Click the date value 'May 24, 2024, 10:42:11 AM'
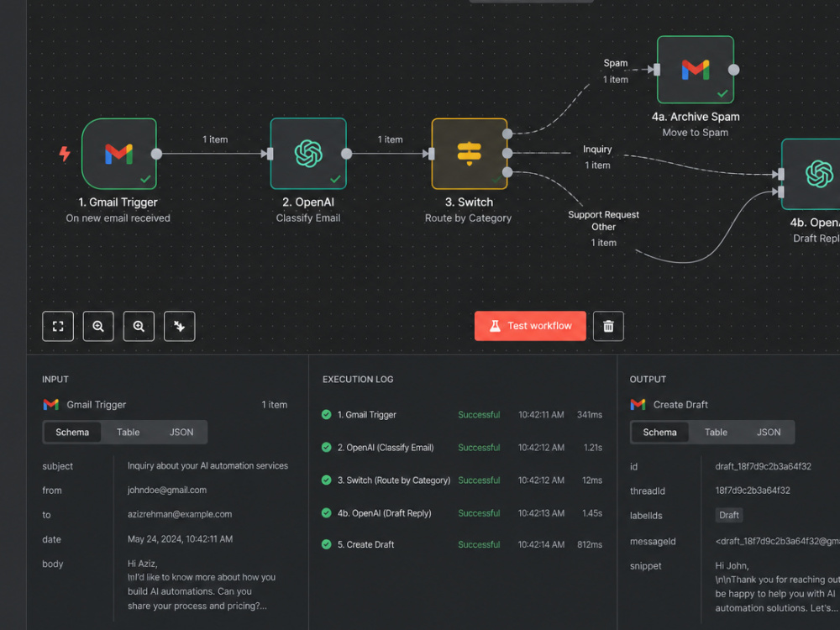 click(x=180, y=539)
